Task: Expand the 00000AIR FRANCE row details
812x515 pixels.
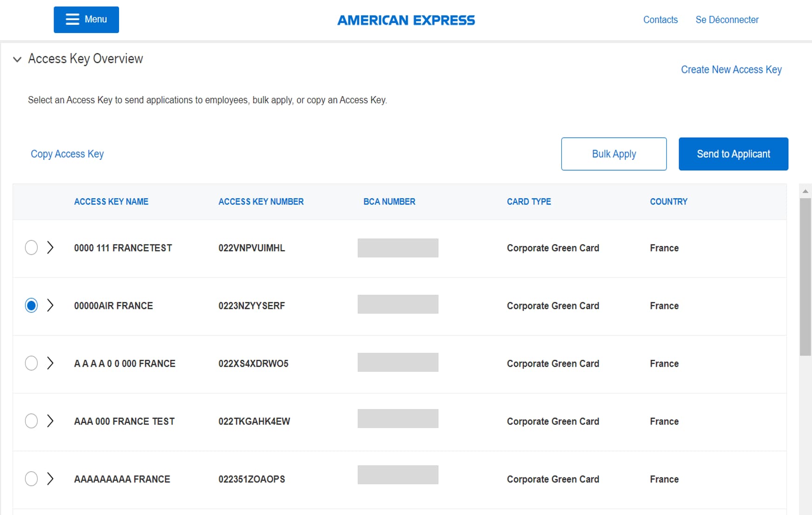Action: [50, 305]
